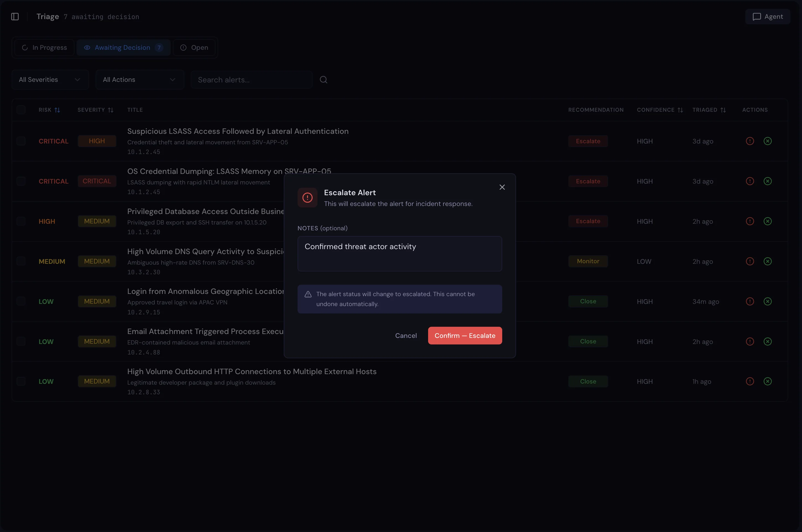Click the Recommendation column header
Image resolution: width=802 pixels, height=532 pixels.
pyautogui.click(x=596, y=110)
